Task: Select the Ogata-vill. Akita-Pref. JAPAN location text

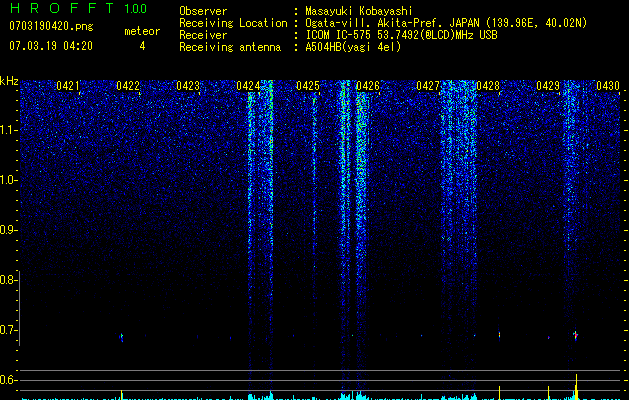Action: [446, 23]
